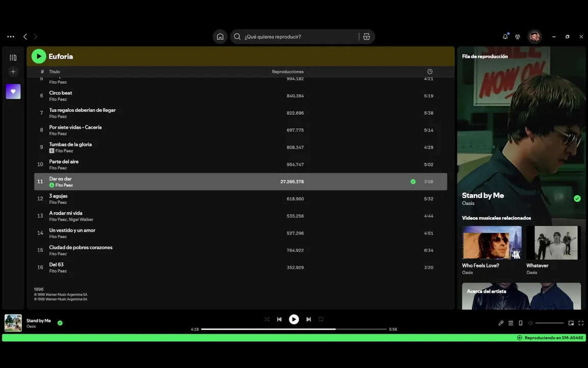Sort by the duration clock icon header
588x368 pixels.
click(430, 72)
